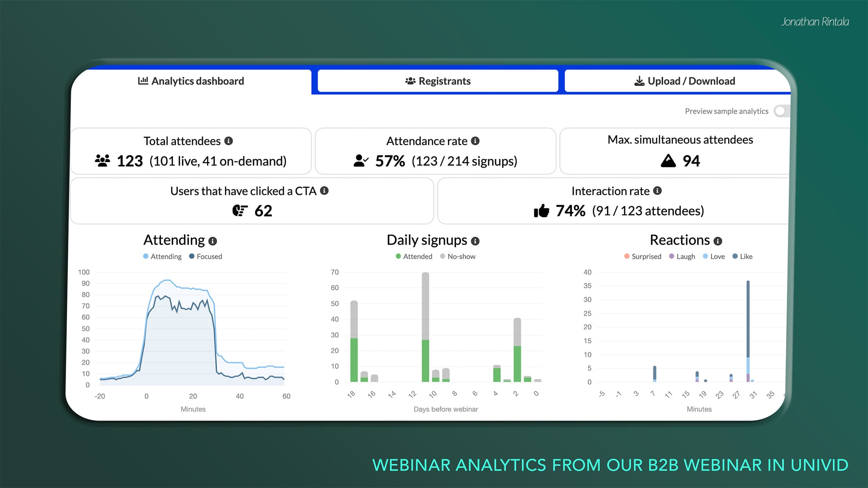Screen dimensions: 868x488
Task: Click info icon next to CTA clicks
Action: click(x=324, y=191)
